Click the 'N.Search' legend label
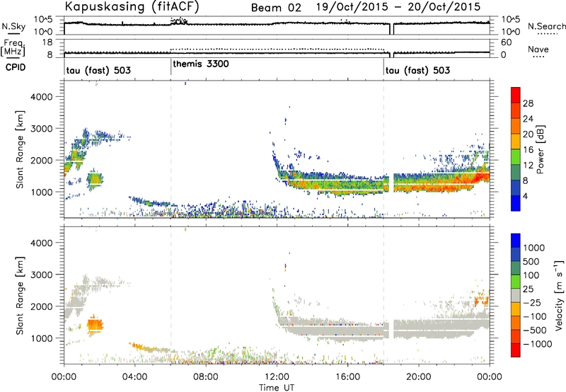566x392 pixels. point(546,26)
